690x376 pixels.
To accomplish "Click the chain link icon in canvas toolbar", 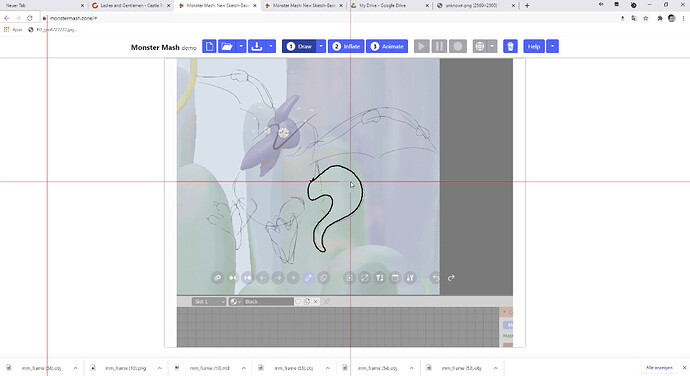I will [217, 278].
